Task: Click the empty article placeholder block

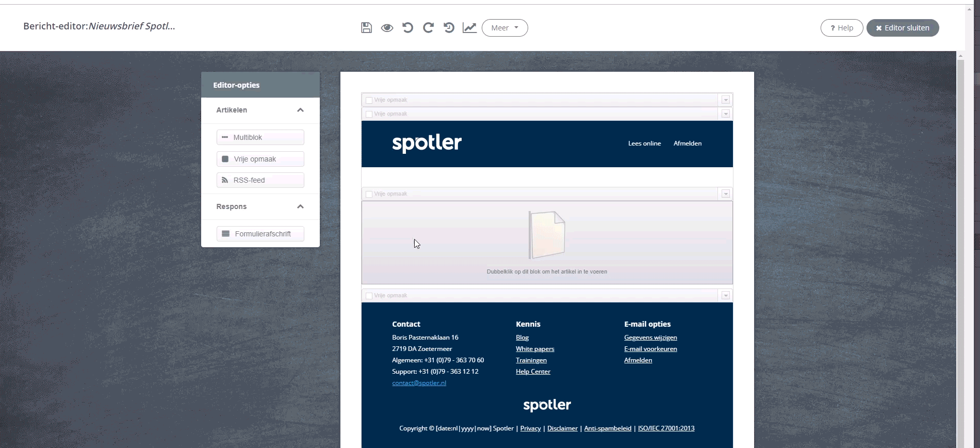Action: click(x=547, y=243)
